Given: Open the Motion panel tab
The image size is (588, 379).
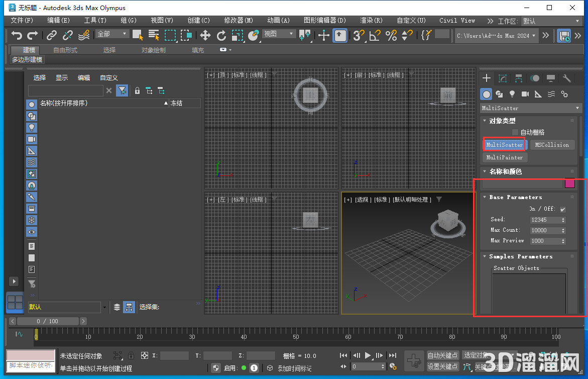Looking at the screenshot, I should coord(535,78).
